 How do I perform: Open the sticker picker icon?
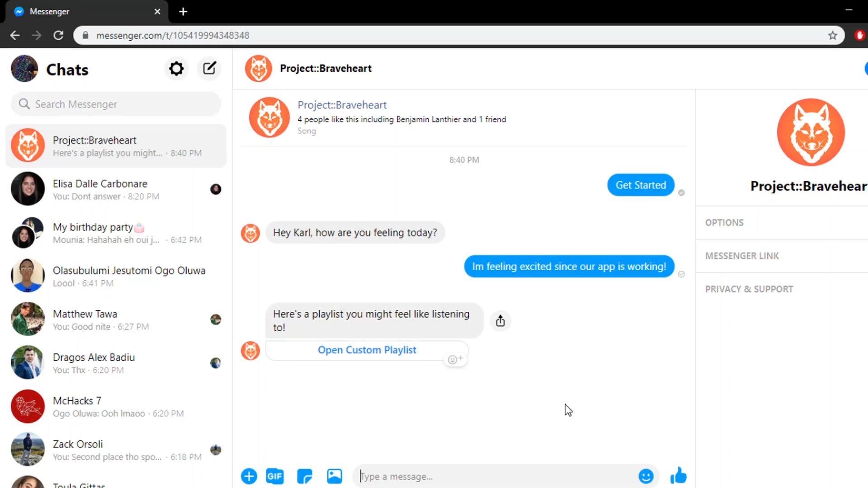(x=305, y=476)
